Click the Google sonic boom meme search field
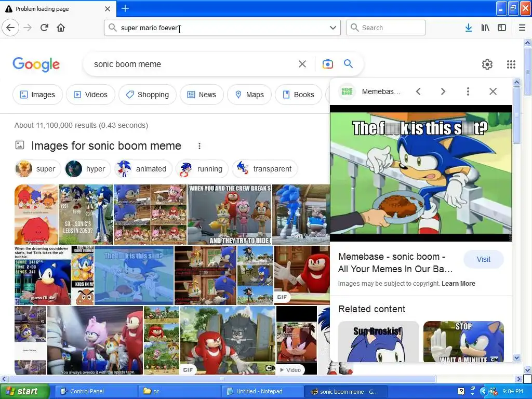 [x=193, y=64]
